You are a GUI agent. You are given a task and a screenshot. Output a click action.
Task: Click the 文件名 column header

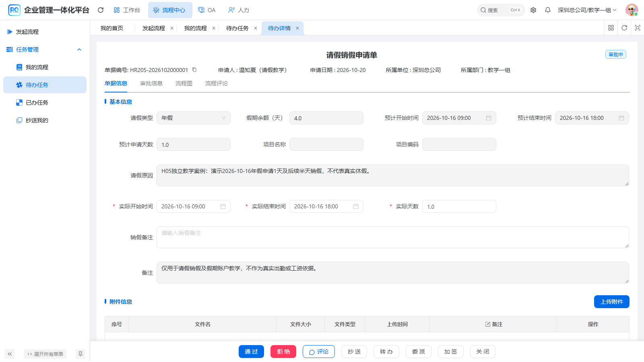202,324
